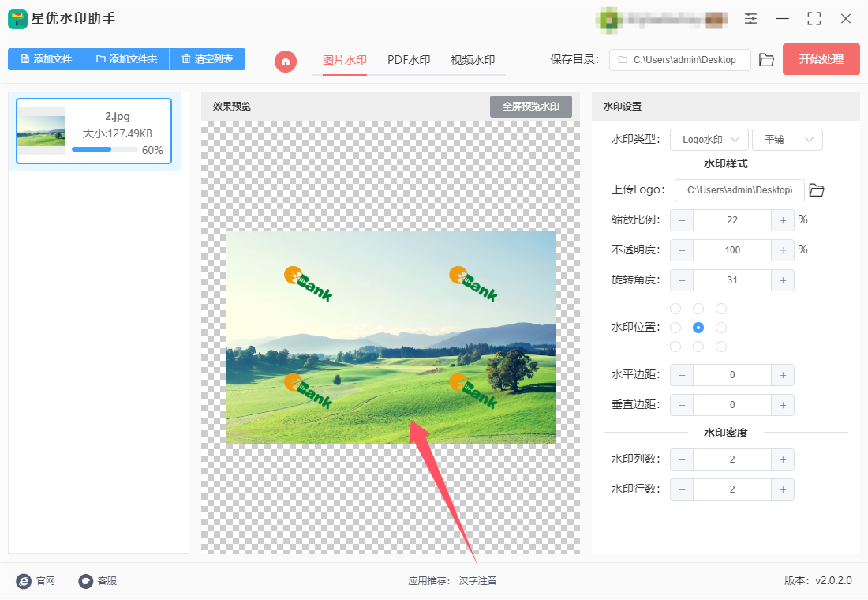The image size is (868, 600).
Task: Increase 水印行数 with plus button
Action: pos(783,489)
